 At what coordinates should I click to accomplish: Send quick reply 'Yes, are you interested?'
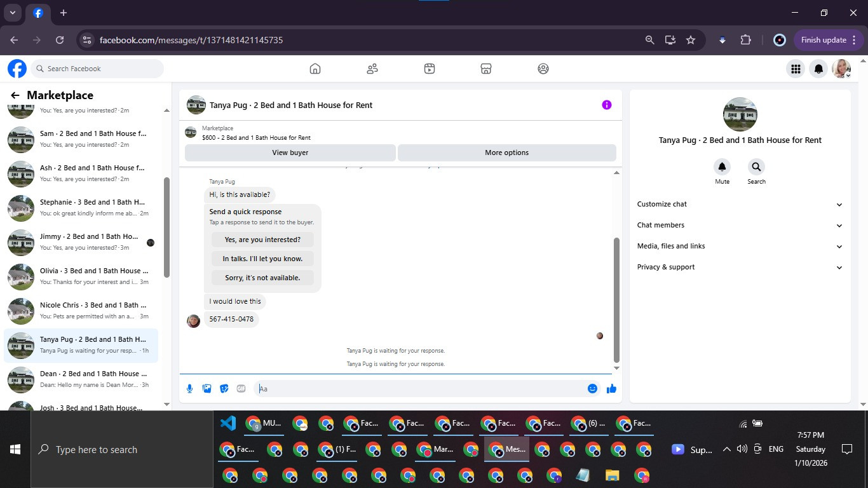click(262, 240)
